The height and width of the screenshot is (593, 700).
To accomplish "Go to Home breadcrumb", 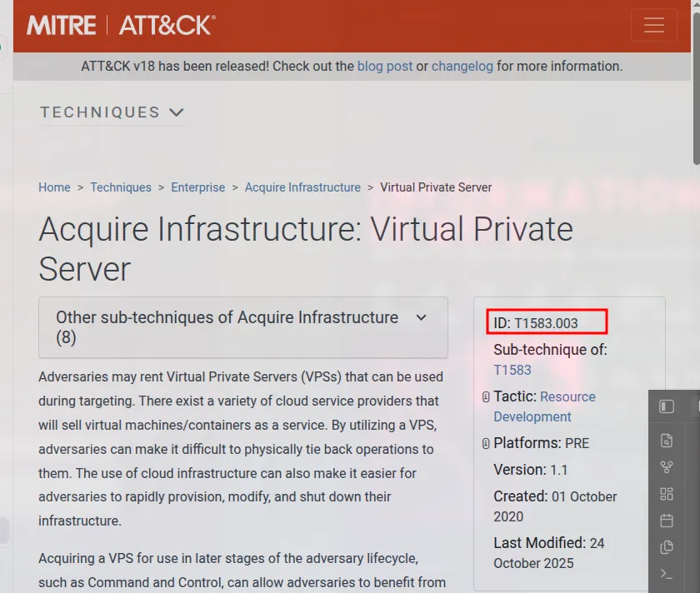I will (x=54, y=187).
